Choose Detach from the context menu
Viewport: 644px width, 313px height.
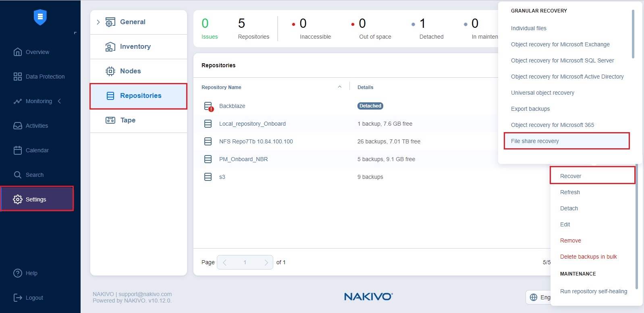coord(569,208)
